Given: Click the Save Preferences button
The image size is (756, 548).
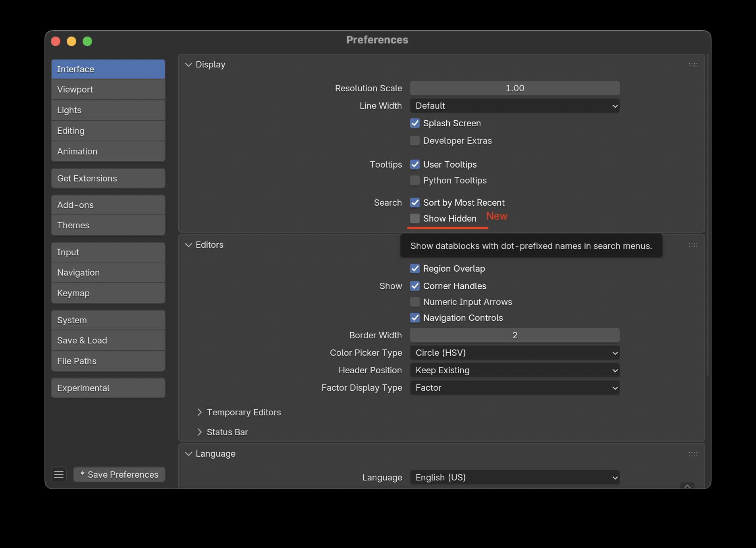Looking at the screenshot, I should 119,475.
